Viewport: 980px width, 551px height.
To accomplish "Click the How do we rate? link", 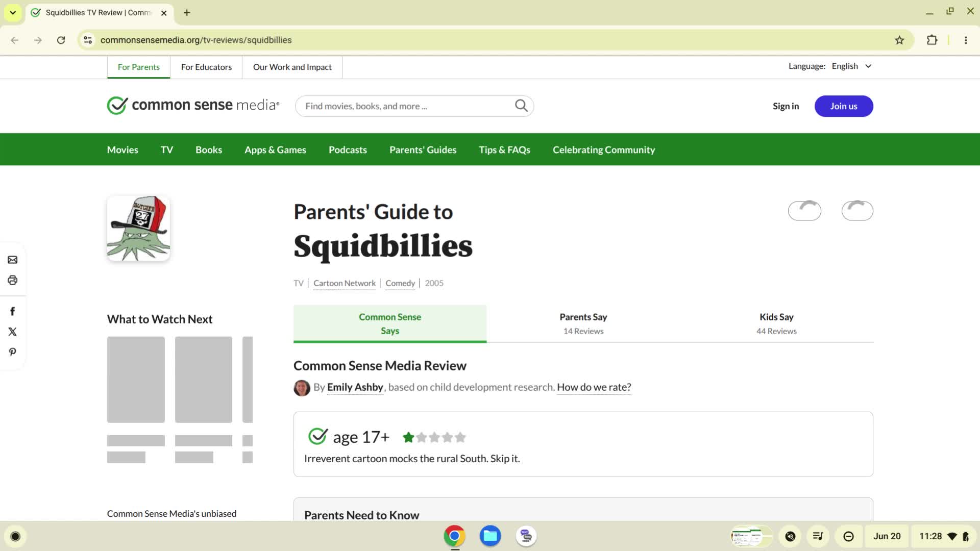I will [x=594, y=387].
